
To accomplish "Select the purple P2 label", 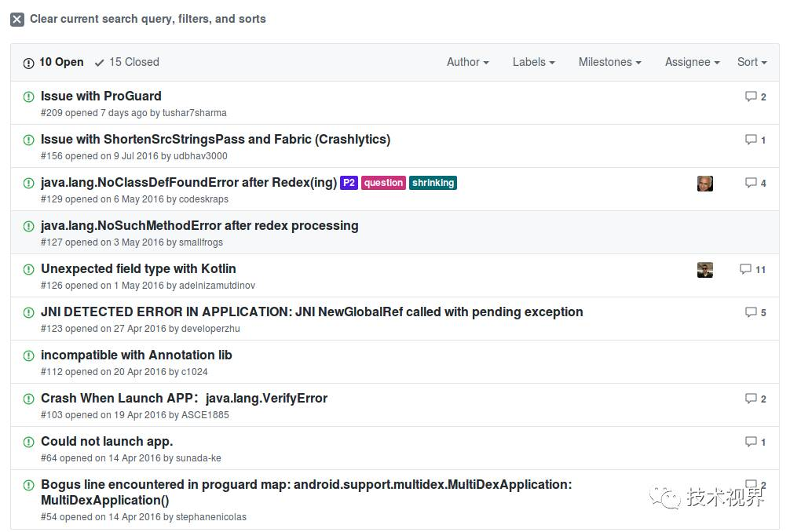I will (x=349, y=183).
